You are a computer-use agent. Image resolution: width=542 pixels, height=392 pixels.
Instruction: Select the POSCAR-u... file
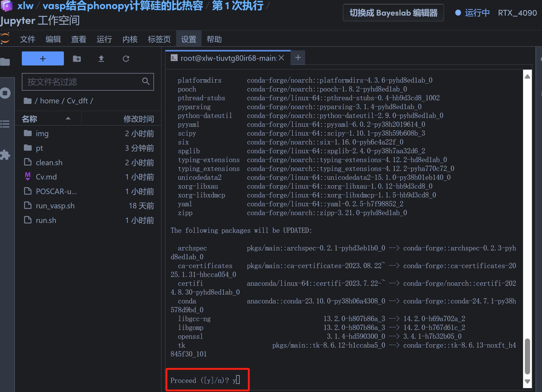(88, 191)
